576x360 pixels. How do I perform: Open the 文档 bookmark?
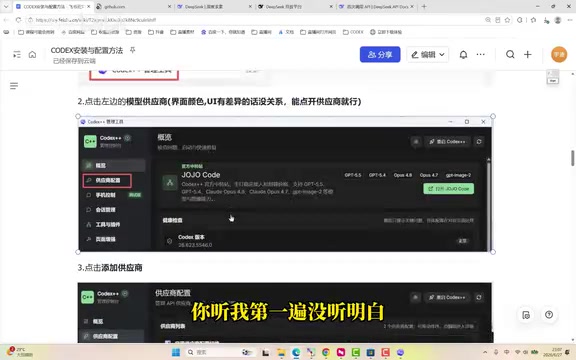tap(286, 32)
